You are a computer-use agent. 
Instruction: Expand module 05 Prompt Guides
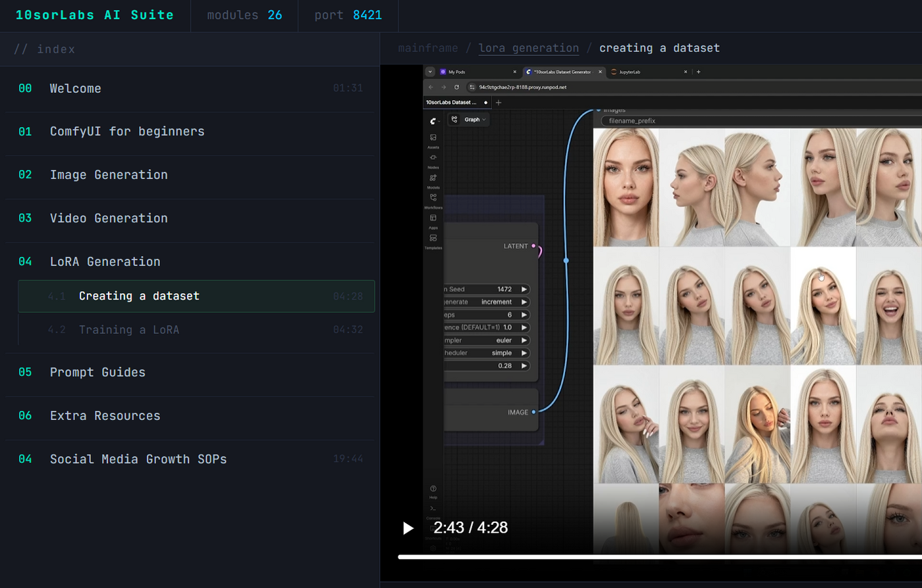(x=190, y=373)
